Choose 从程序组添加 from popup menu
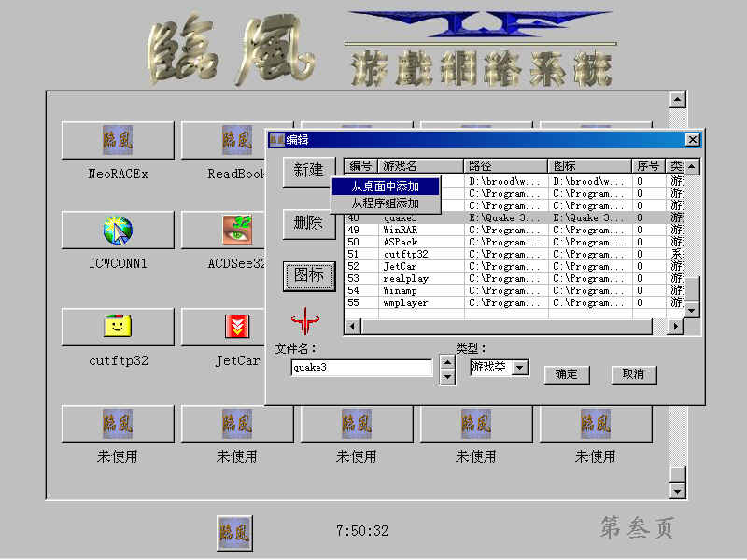Viewport: 747px width, 560px height. point(385,203)
